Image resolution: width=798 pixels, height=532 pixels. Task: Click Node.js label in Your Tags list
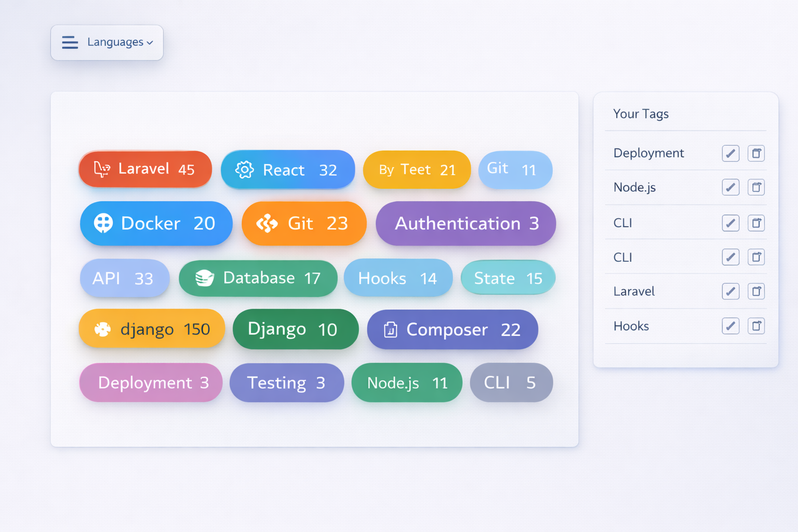pos(634,188)
